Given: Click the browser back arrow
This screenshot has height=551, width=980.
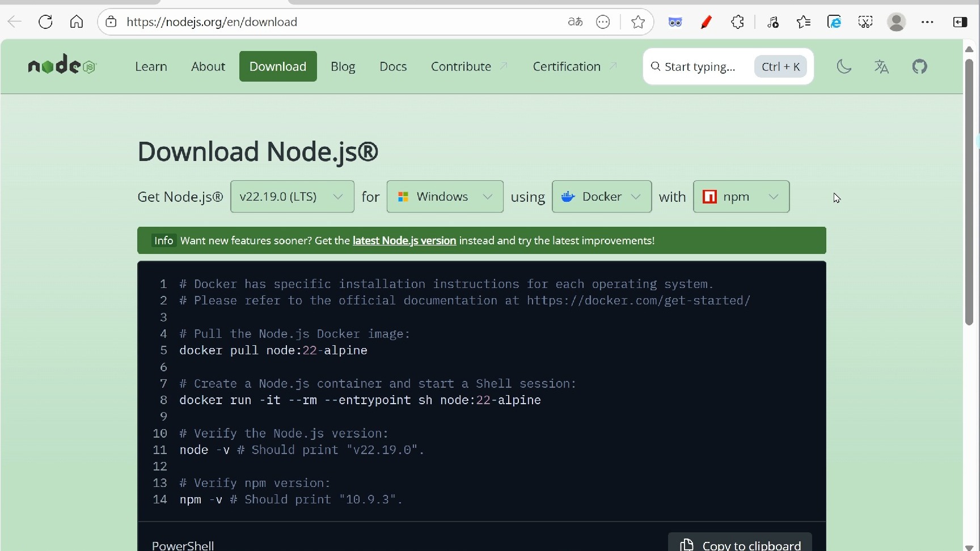Looking at the screenshot, I should pos(15,22).
